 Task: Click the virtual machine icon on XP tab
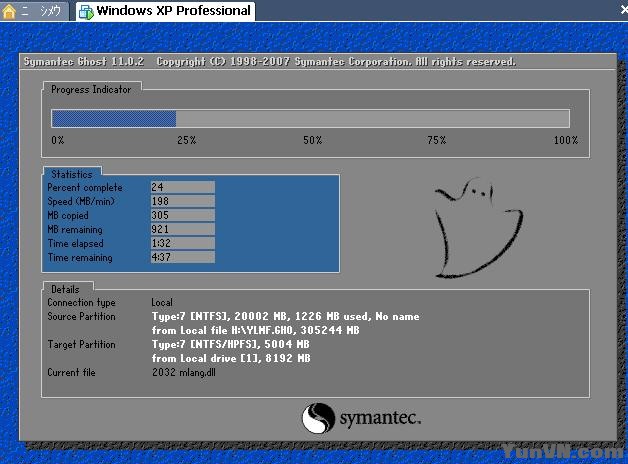86,12
